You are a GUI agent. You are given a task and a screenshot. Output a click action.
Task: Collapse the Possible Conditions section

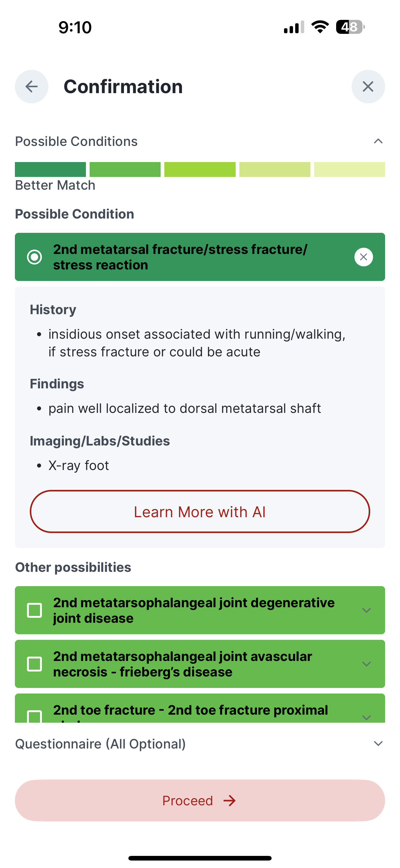pos(378,141)
